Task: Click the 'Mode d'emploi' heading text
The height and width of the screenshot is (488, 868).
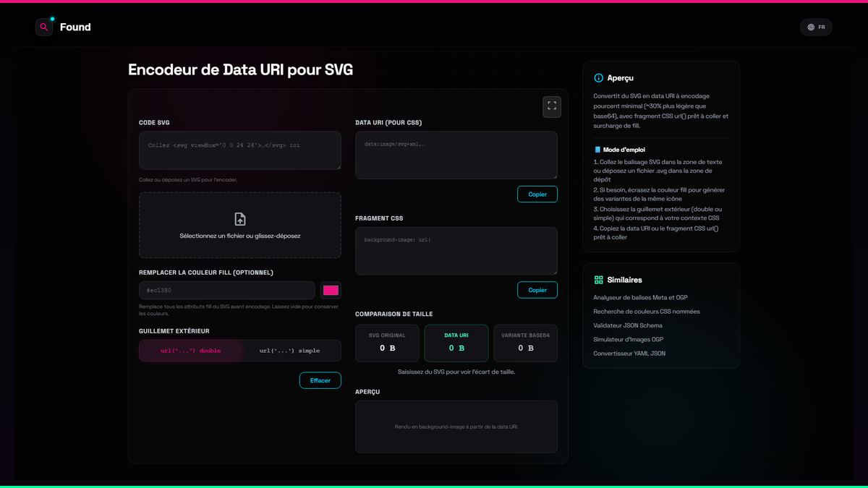Action: coord(624,150)
